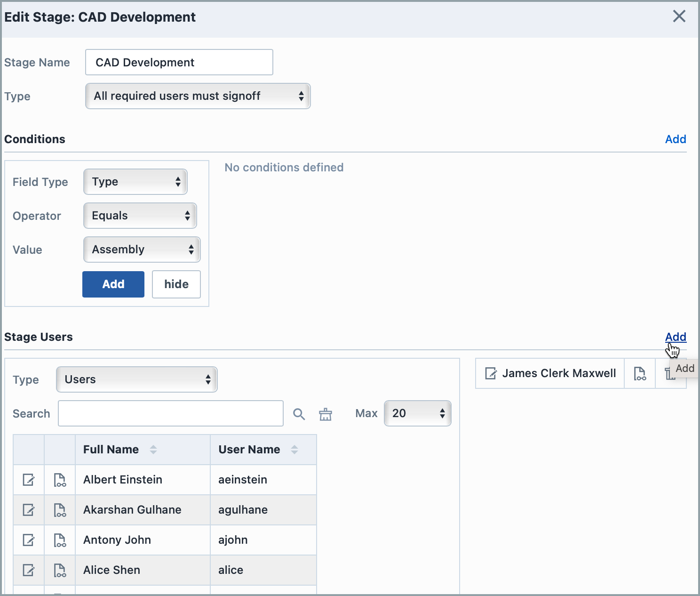Click username alice cell

click(x=263, y=570)
